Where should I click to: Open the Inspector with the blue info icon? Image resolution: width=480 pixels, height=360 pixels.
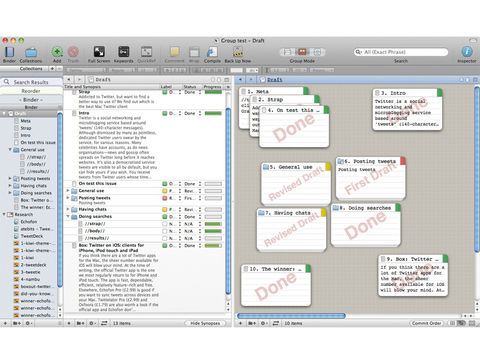pos(467,52)
